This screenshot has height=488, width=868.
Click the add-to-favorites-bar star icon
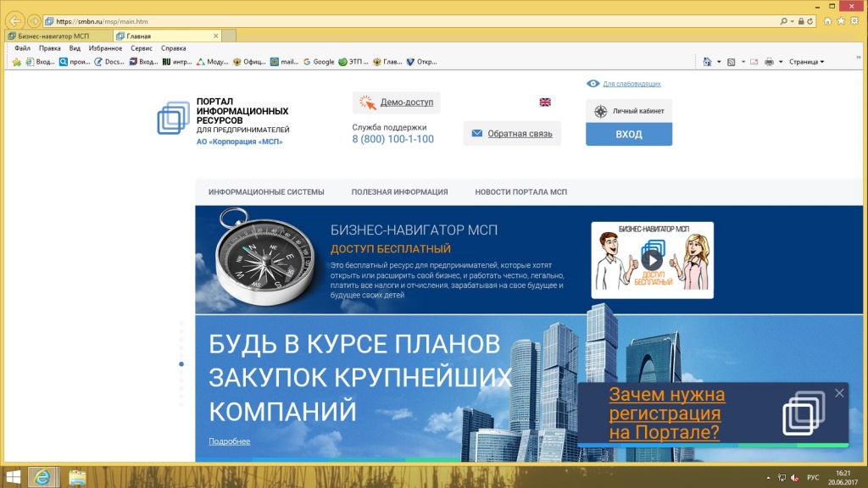[x=17, y=62]
